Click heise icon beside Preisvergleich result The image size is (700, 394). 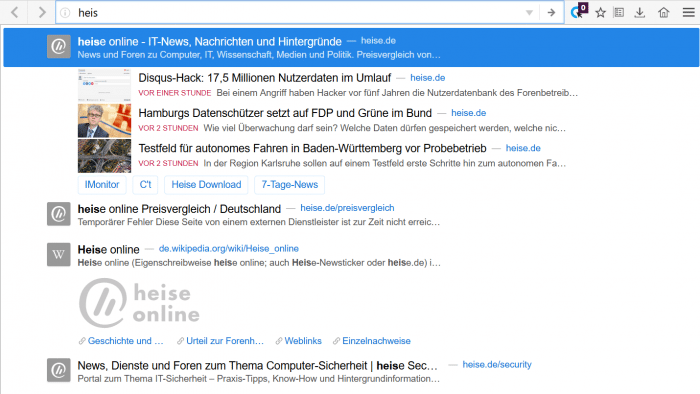click(59, 214)
